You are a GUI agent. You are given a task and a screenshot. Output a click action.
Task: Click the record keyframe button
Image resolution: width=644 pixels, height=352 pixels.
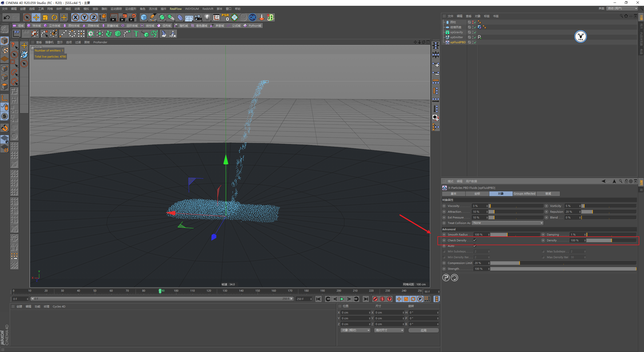click(x=375, y=299)
